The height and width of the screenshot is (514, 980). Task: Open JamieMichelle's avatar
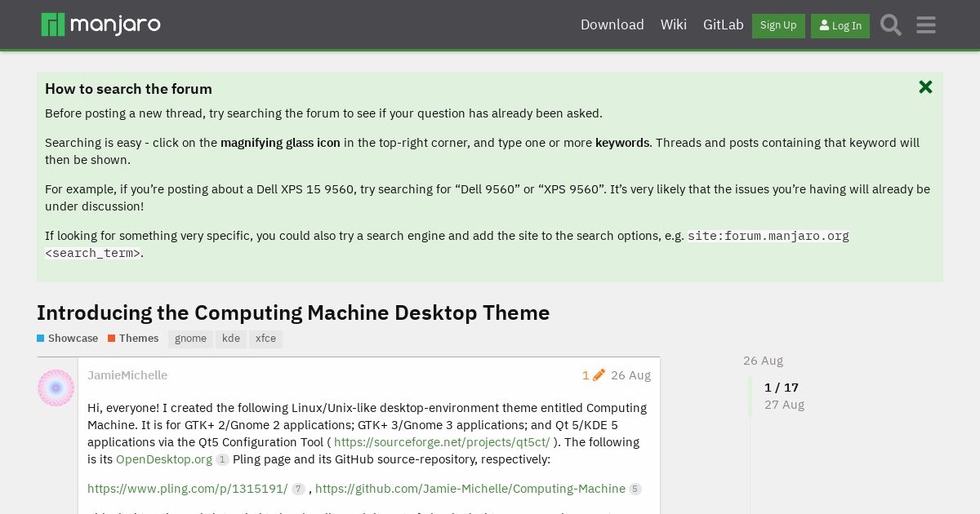56,388
